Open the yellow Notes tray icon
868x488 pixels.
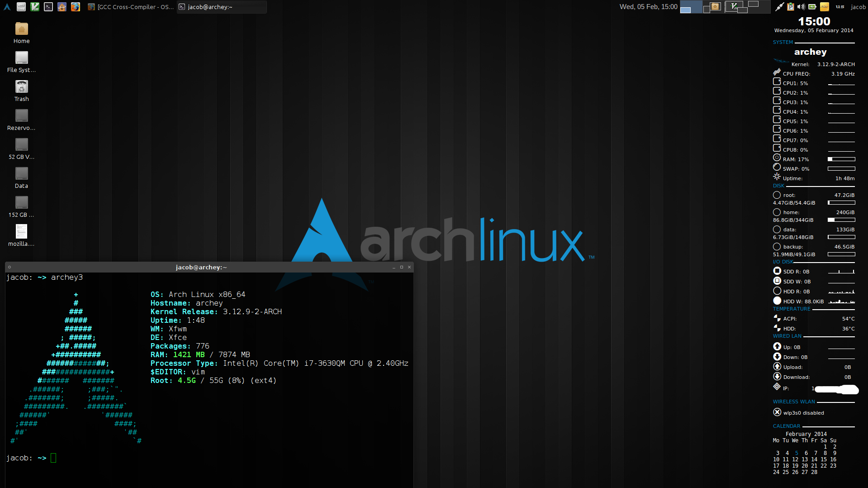825,7
